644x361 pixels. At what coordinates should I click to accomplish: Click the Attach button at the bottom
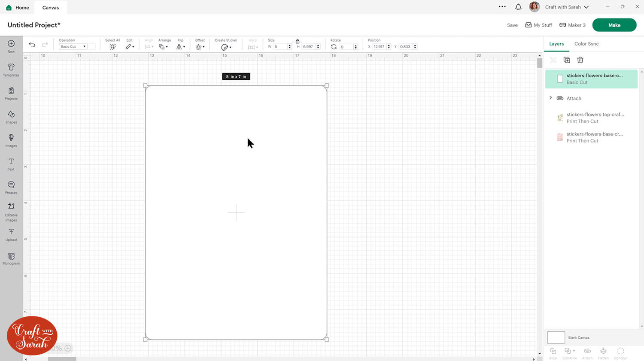point(587,353)
